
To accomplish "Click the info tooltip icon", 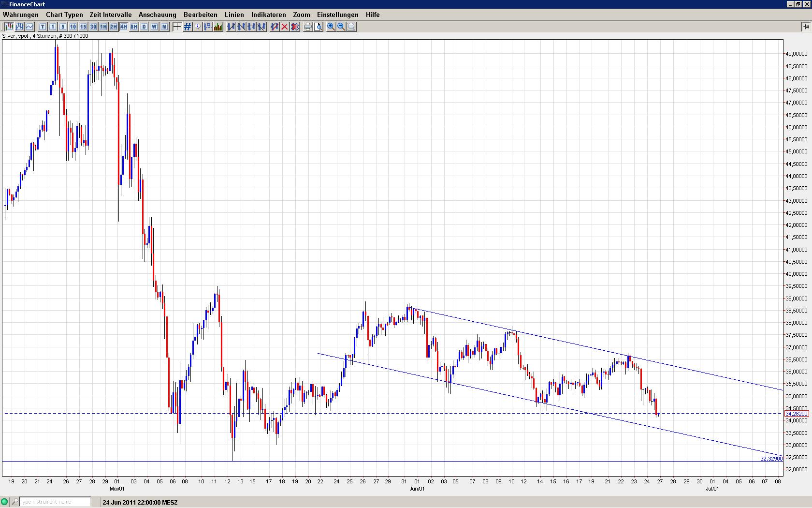I will coord(197,27).
